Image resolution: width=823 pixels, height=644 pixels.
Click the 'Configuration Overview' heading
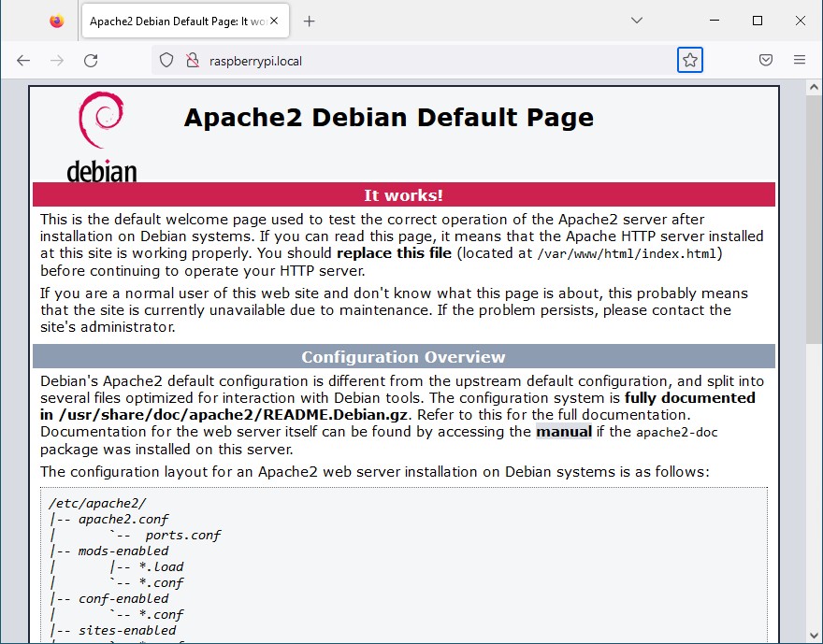[403, 357]
